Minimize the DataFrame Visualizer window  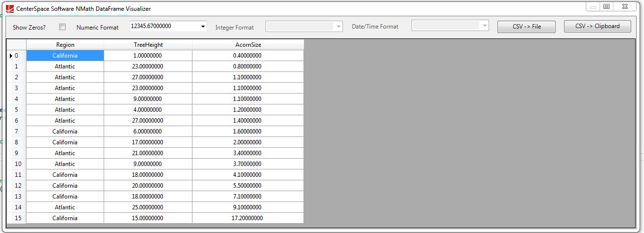[x=593, y=6]
